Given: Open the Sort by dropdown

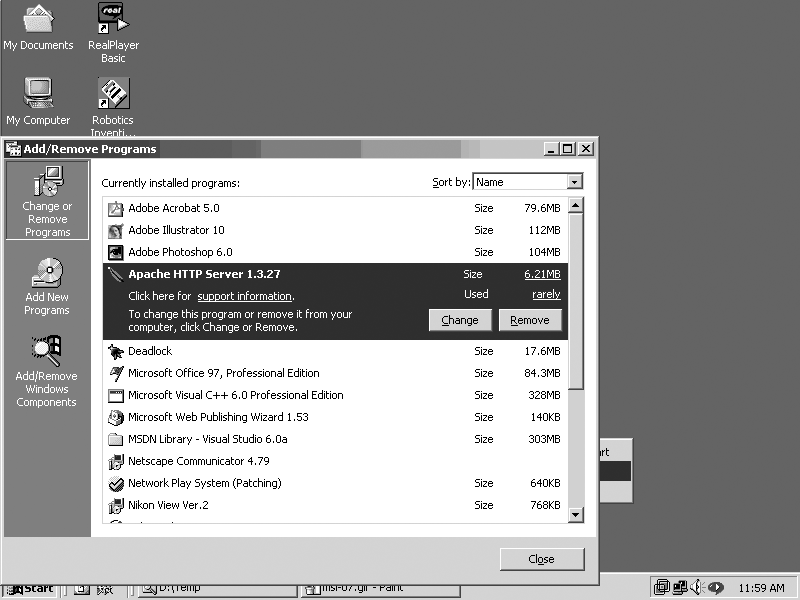Looking at the screenshot, I should pos(528,182).
